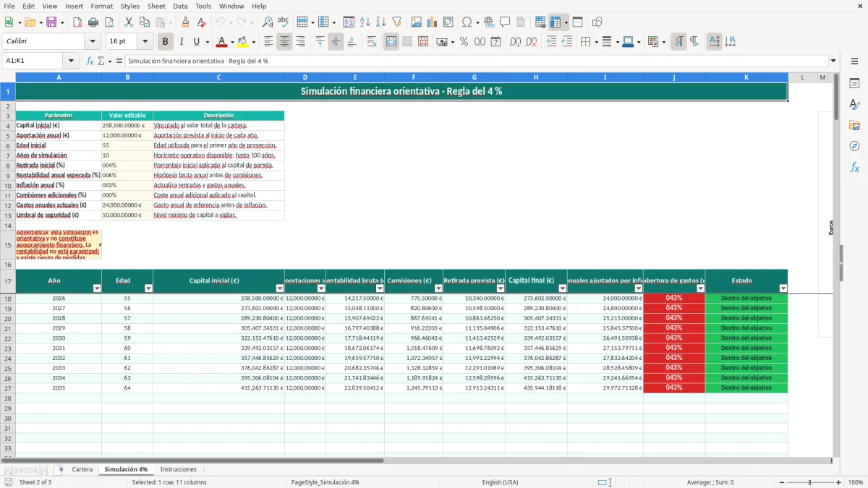
Task: Click the 100% zoom level
Action: (856, 482)
